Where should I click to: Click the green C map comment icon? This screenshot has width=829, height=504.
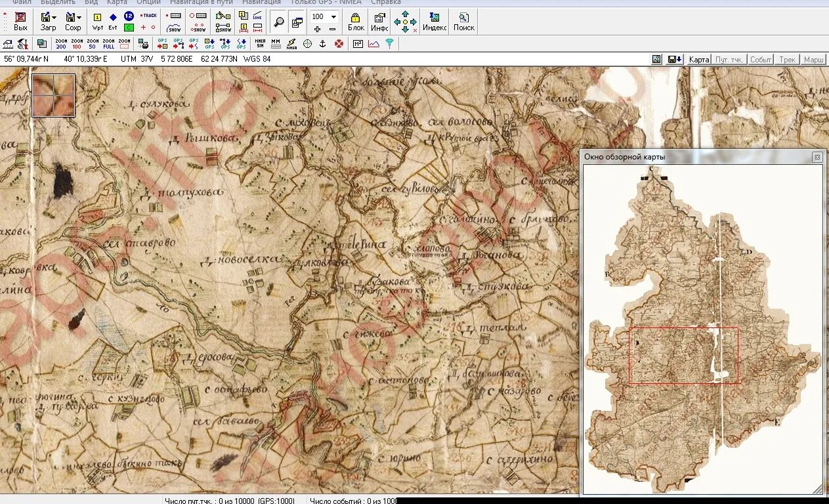tap(129, 28)
